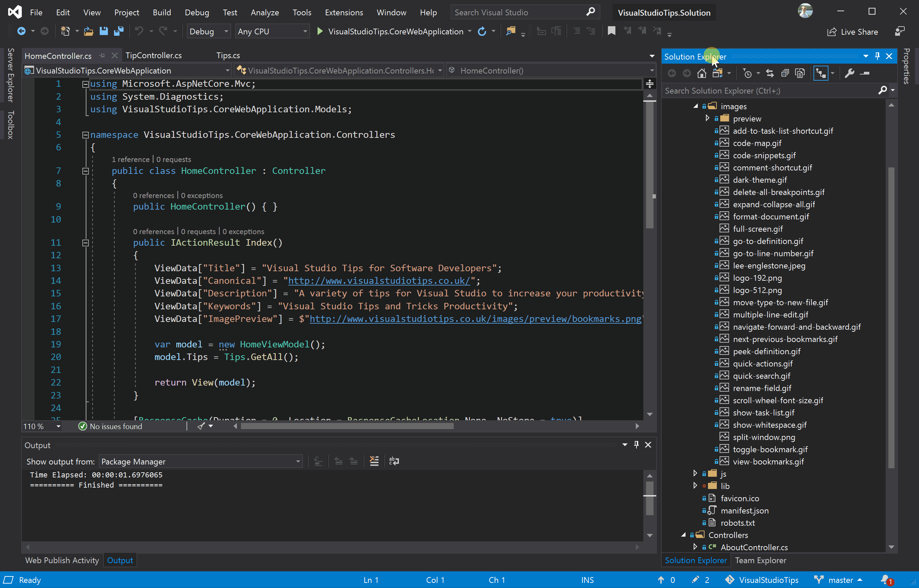919x588 pixels.
Task: Pin the Output window
Action: 636,444
